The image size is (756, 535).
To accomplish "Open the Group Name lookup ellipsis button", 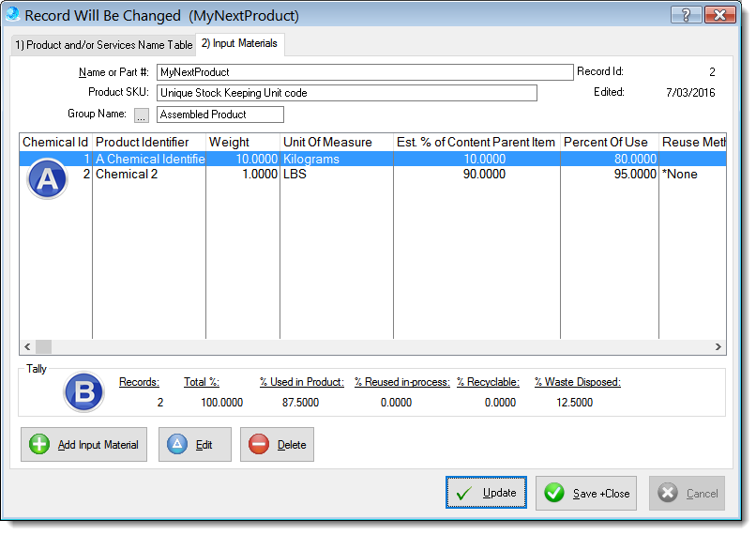I will pyautogui.click(x=142, y=115).
